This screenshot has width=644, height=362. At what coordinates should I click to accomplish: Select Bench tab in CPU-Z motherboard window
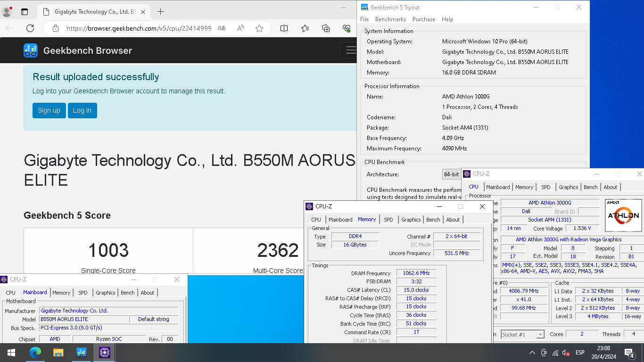click(128, 293)
